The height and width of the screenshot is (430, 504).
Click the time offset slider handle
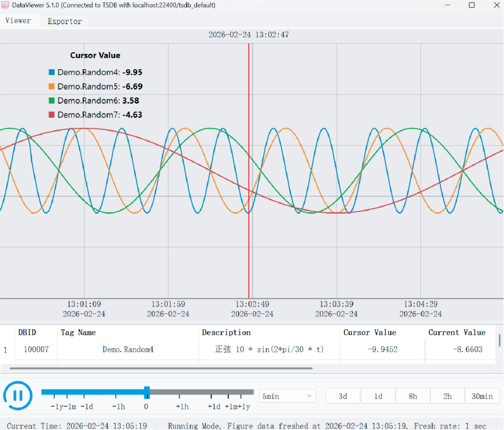coord(147,392)
